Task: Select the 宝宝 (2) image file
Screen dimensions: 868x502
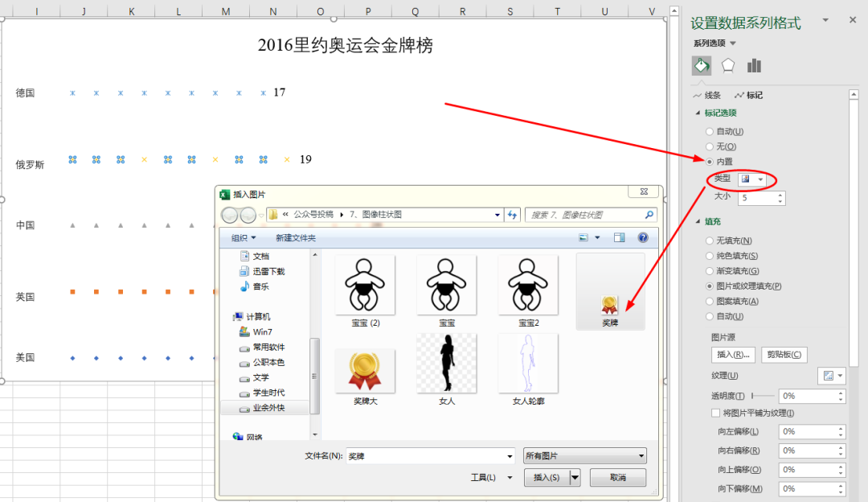Action: (x=366, y=291)
